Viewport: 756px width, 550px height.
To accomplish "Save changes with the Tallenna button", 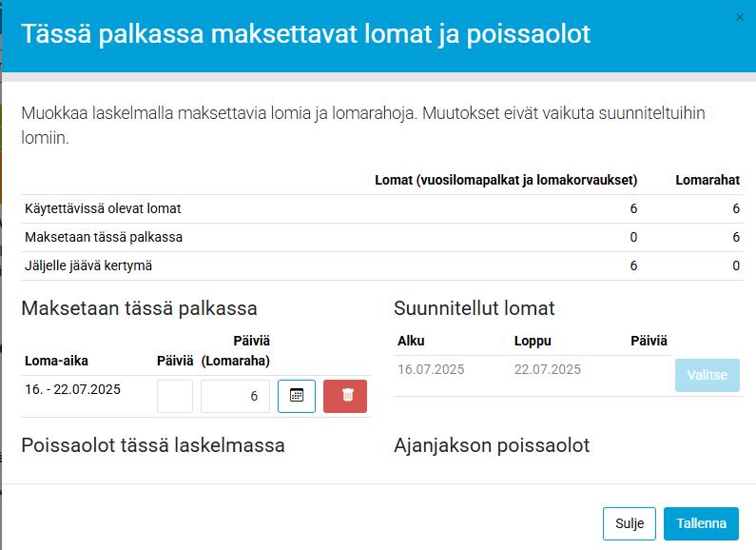I will pyautogui.click(x=701, y=523).
